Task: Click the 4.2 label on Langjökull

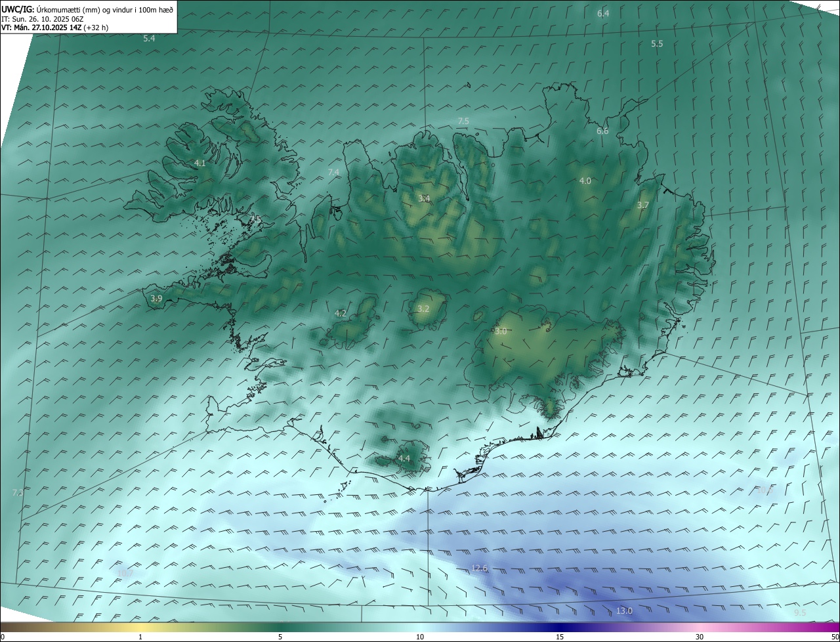Action: (x=341, y=313)
